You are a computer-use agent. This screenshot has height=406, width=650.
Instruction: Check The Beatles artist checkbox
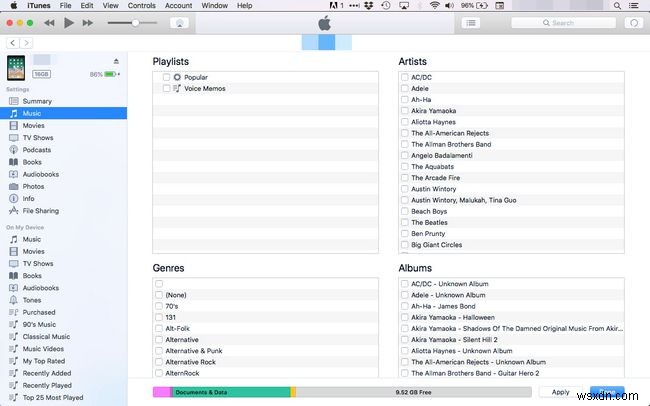tap(404, 223)
